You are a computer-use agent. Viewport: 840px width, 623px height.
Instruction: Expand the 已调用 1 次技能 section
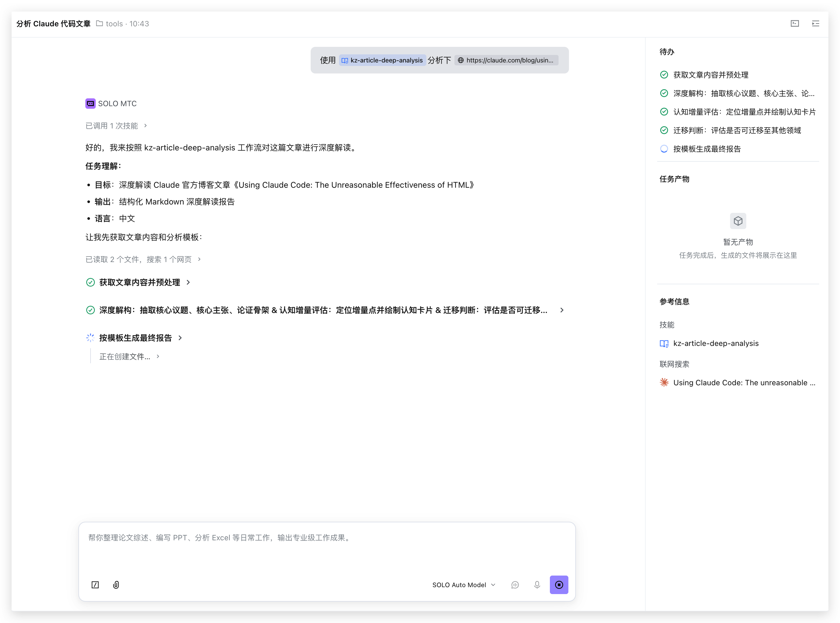(116, 126)
